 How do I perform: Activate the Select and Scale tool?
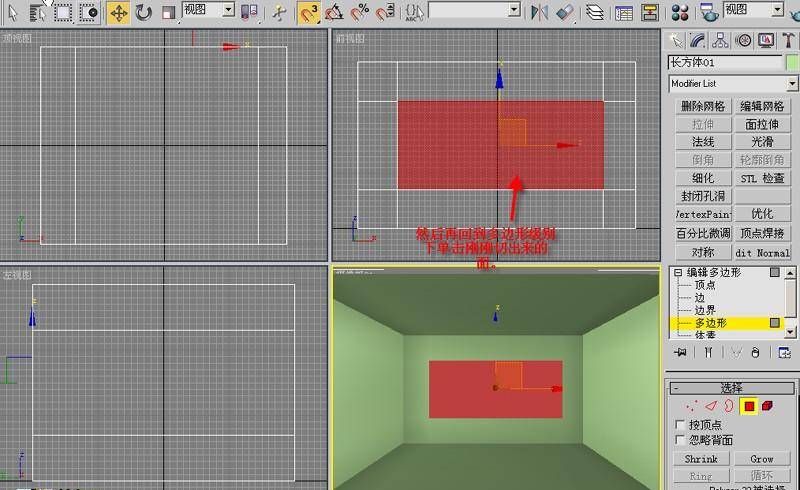168,13
